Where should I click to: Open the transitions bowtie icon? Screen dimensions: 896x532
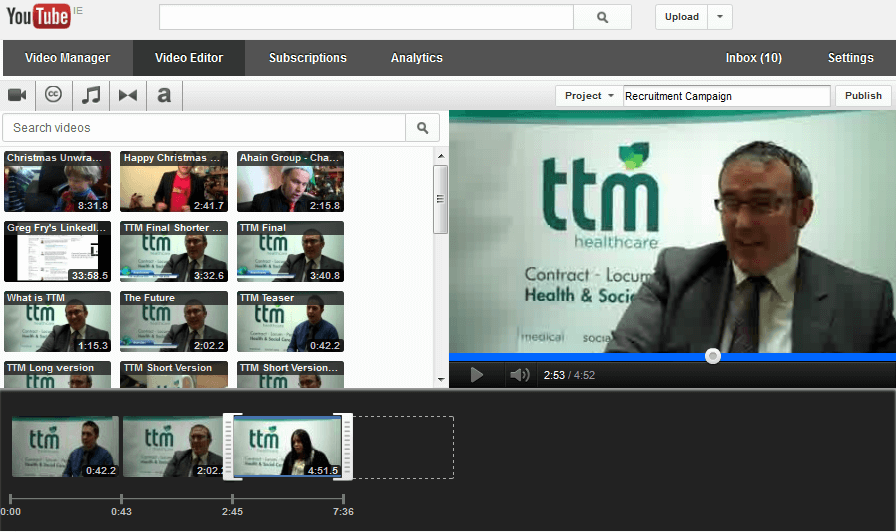point(128,95)
